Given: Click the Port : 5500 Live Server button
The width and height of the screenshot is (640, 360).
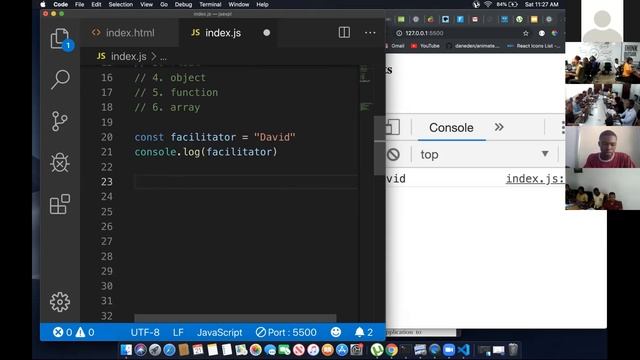Looking at the screenshot, I should pos(286,332).
